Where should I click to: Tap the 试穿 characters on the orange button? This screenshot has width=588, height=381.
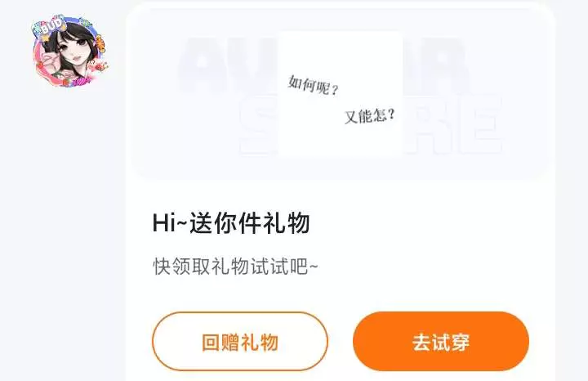(x=451, y=342)
